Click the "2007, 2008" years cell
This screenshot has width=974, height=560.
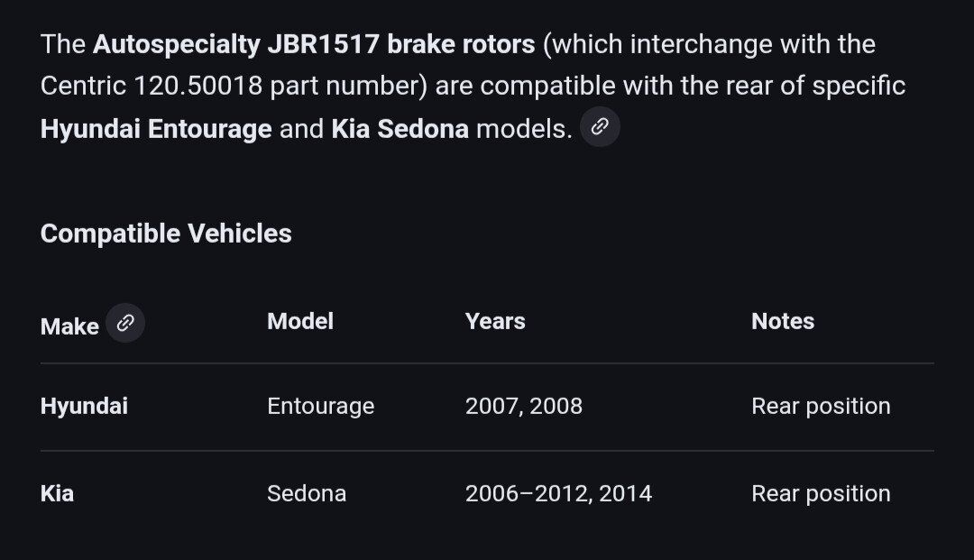pyautogui.click(x=524, y=406)
